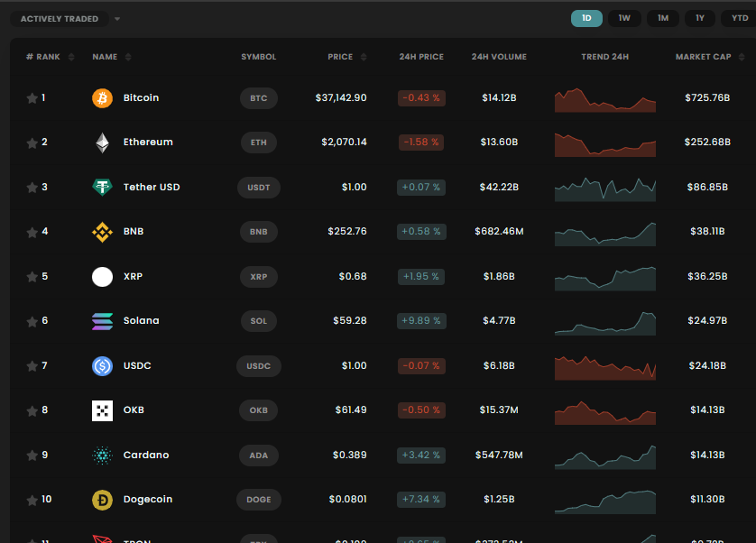Sort by Market Cap column arrows

click(742, 57)
